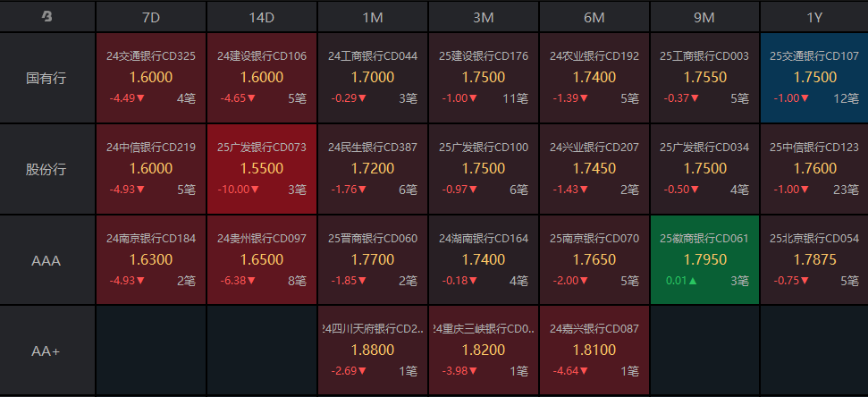The width and height of the screenshot is (868, 397).
Task: Click the green 25徽商银行CD061 cell
Action: (705, 260)
